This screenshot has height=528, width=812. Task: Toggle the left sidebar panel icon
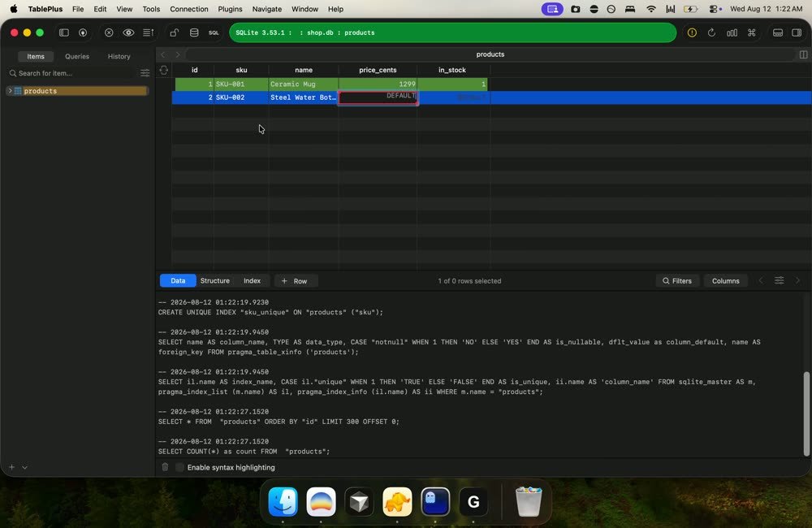point(64,32)
